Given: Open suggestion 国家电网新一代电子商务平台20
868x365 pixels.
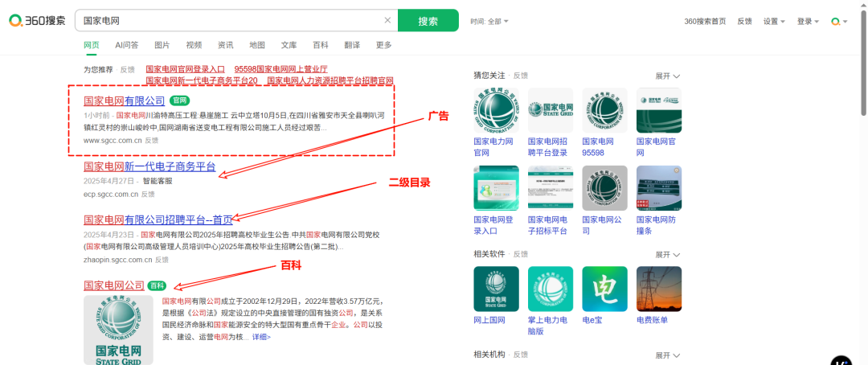Looking at the screenshot, I should tap(202, 80).
